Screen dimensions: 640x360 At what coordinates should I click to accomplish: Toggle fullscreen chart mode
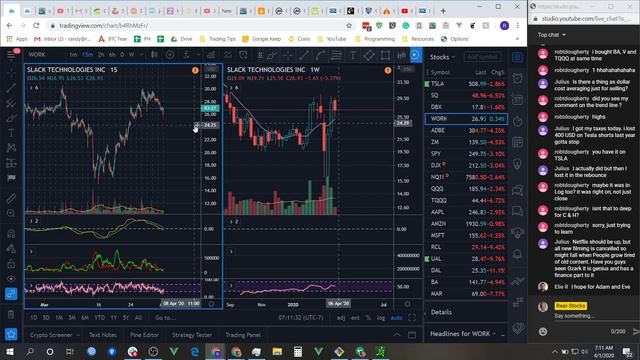(x=412, y=318)
